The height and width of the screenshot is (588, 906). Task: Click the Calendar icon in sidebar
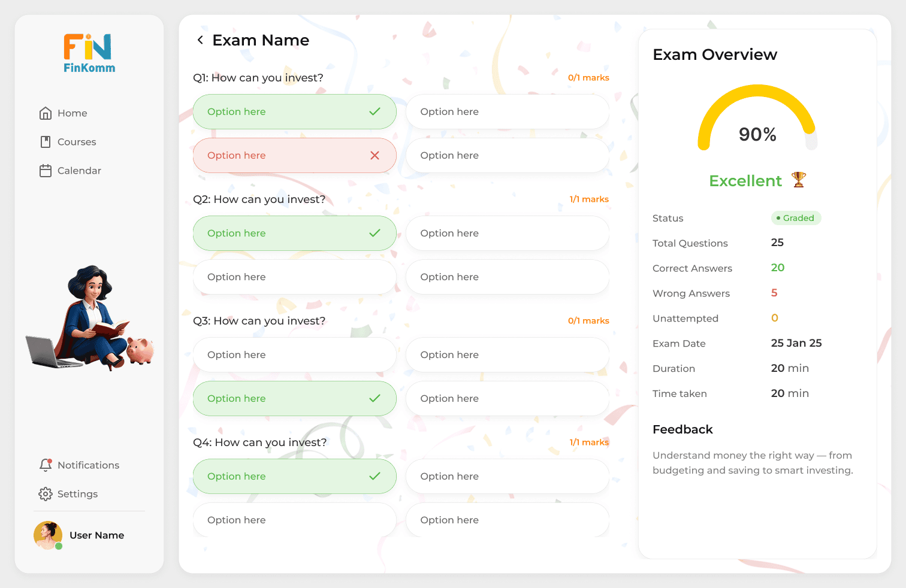tap(46, 171)
